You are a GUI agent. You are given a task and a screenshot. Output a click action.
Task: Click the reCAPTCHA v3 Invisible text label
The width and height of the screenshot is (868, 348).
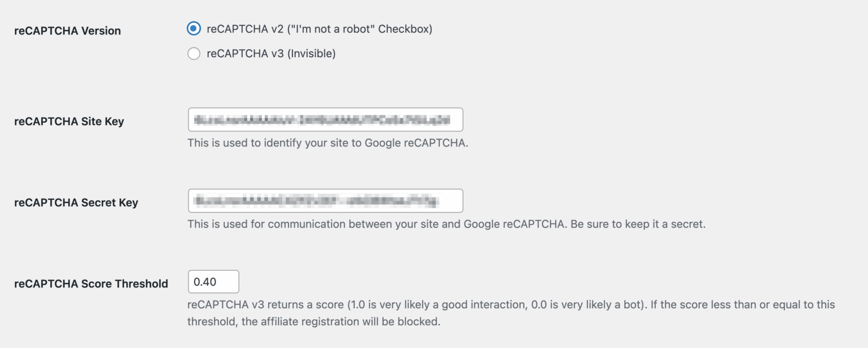tap(270, 53)
